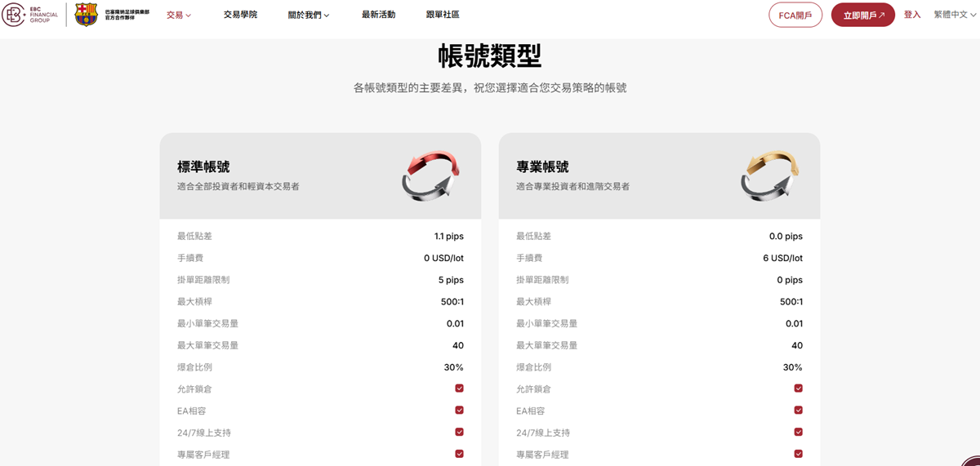Click the 0.0 pips spread value
The height and width of the screenshot is (466, 980).
(786, 236)
